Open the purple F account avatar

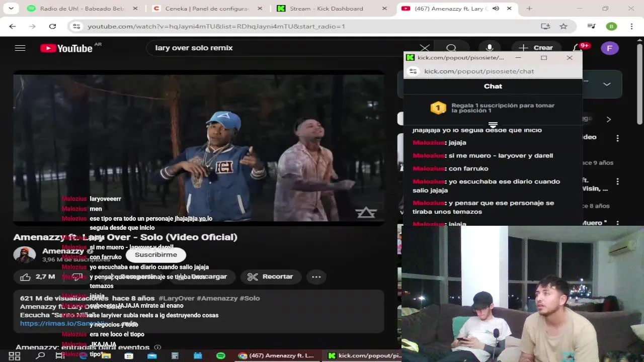click(610, 48)
